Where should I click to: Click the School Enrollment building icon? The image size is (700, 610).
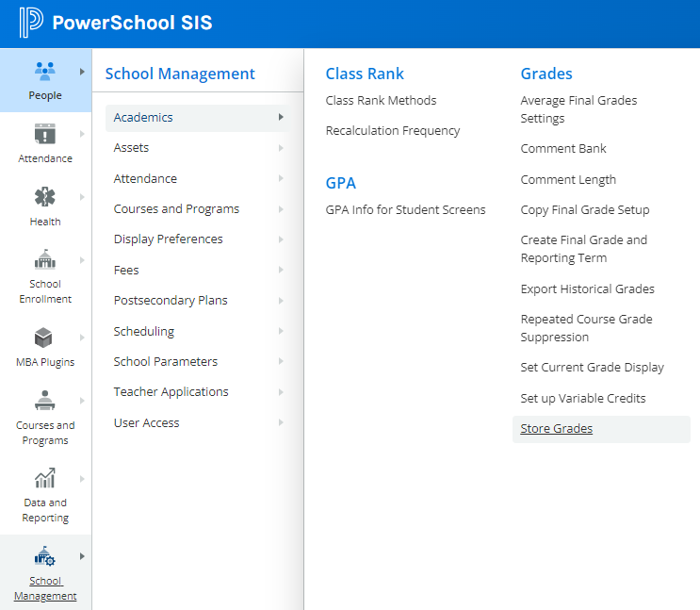point(45,259)
